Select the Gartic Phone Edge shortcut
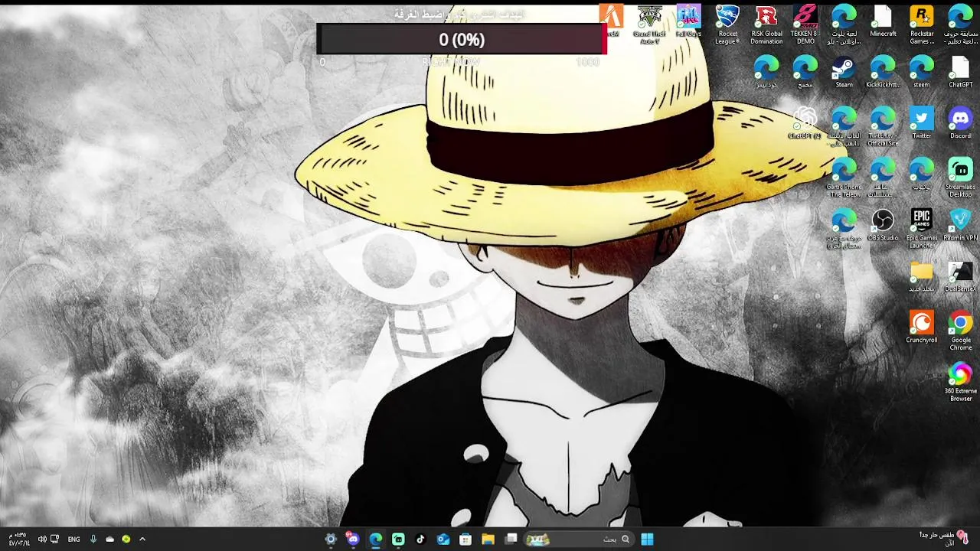 (x=844, y=178)
